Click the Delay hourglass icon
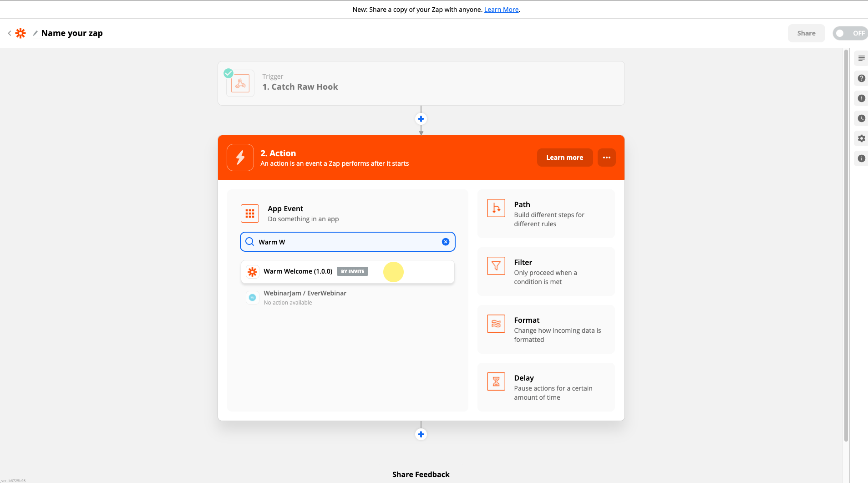The height and width of the screenshot is (483, 868). pyautogui.click(x=496, y=381)
